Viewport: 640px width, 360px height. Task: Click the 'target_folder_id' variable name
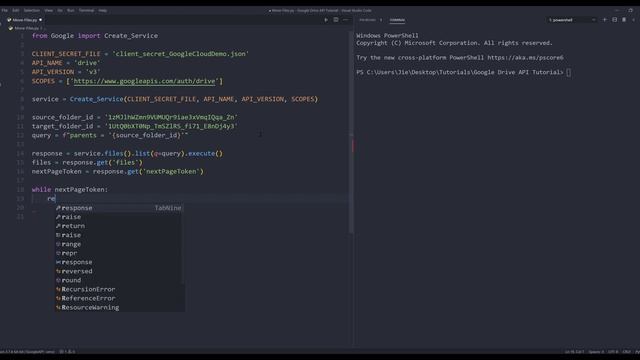tap(62, 126)
